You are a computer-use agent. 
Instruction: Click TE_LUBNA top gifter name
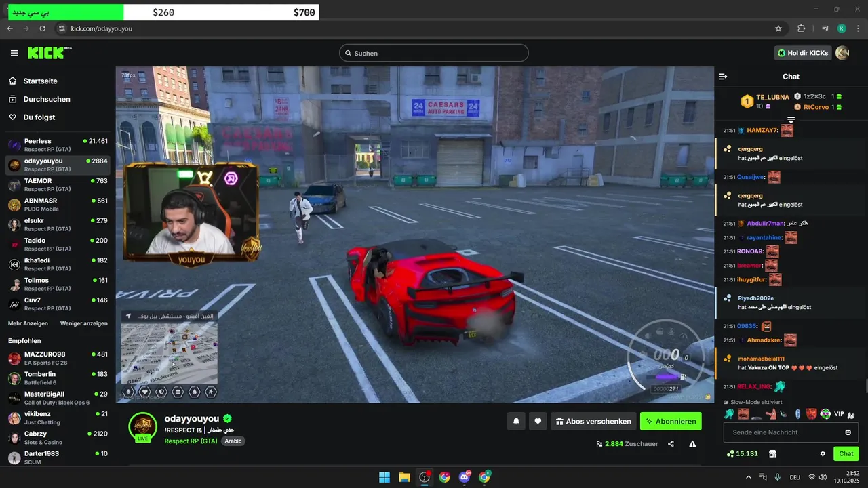click(x=772, y=97)
